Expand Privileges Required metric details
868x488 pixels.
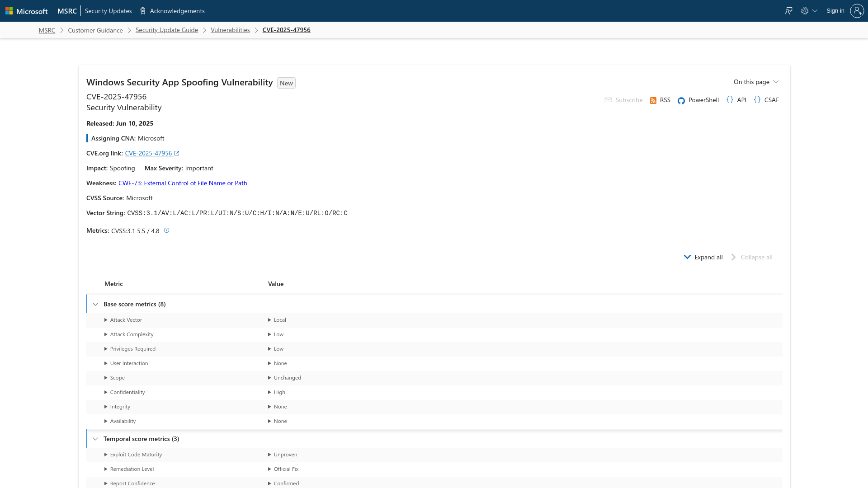click(x=130, y=349)
